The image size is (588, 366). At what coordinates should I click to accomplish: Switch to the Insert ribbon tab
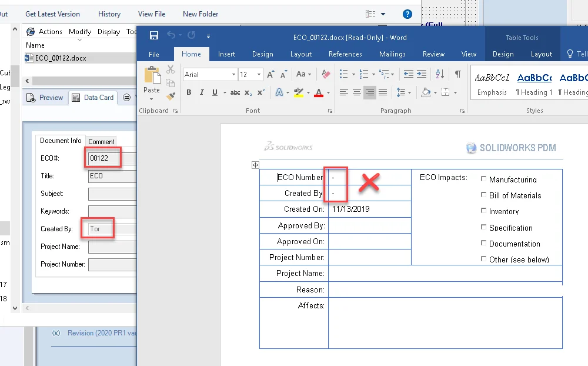pos(226,54)
